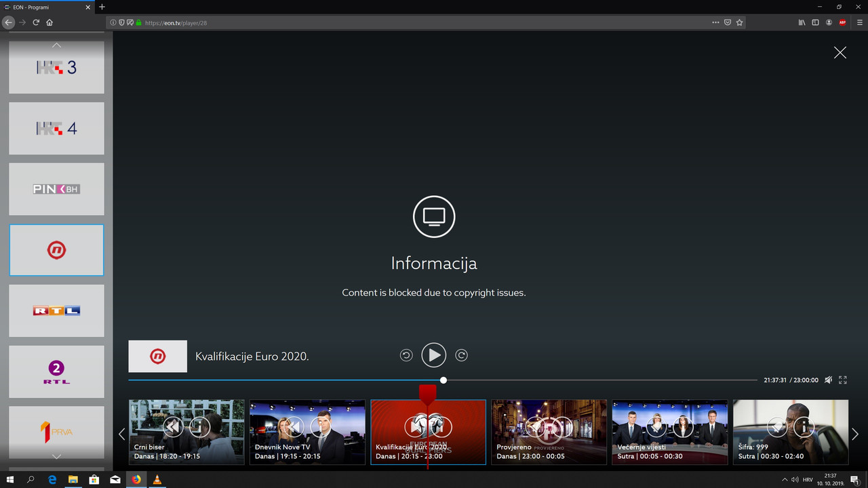Click the red live timeline marker
Viewport: 868px width, 488px height.
click(x=427, y=394)
